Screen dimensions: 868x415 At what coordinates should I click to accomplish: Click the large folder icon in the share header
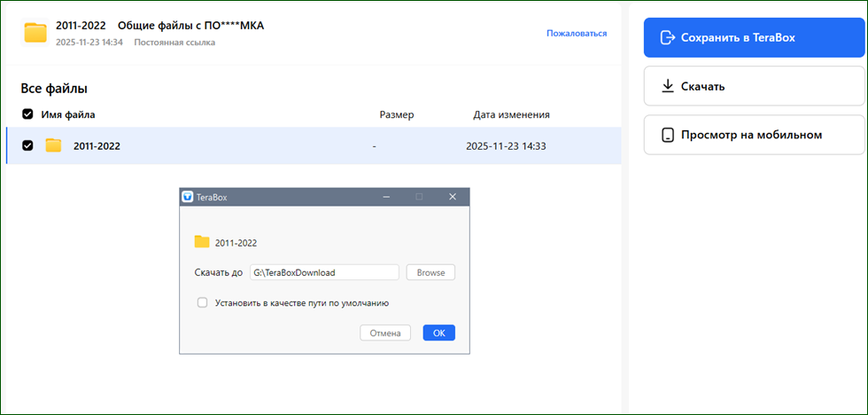35,33
